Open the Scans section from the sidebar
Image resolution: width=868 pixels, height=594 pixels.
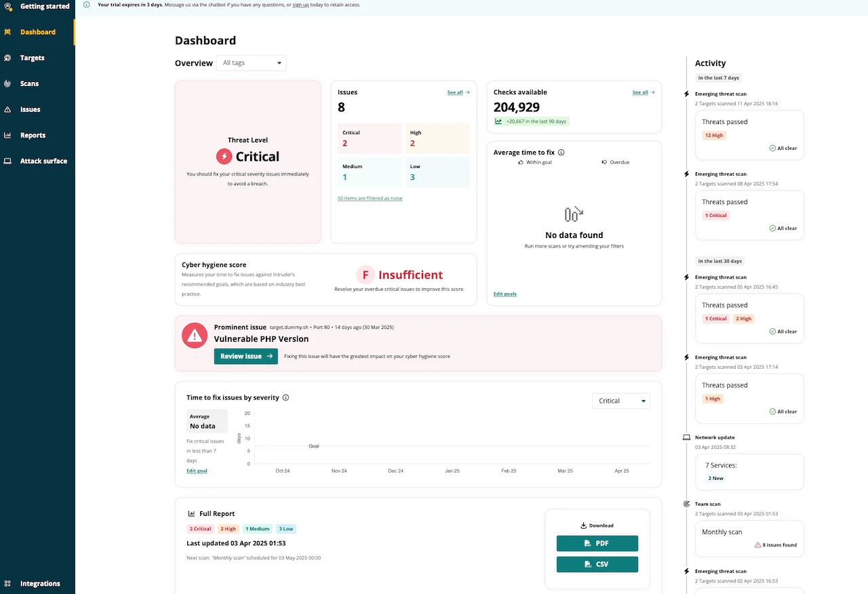9,83
